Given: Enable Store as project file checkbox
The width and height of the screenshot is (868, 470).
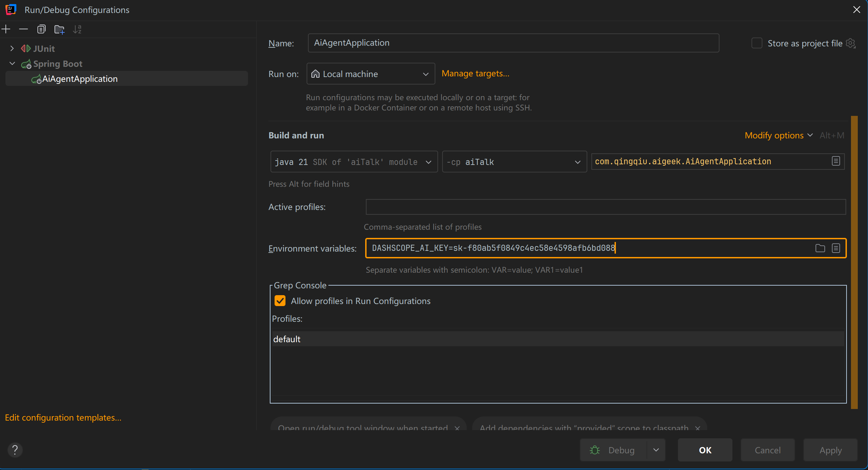Looking at the screenshot, I should (757, 43).
